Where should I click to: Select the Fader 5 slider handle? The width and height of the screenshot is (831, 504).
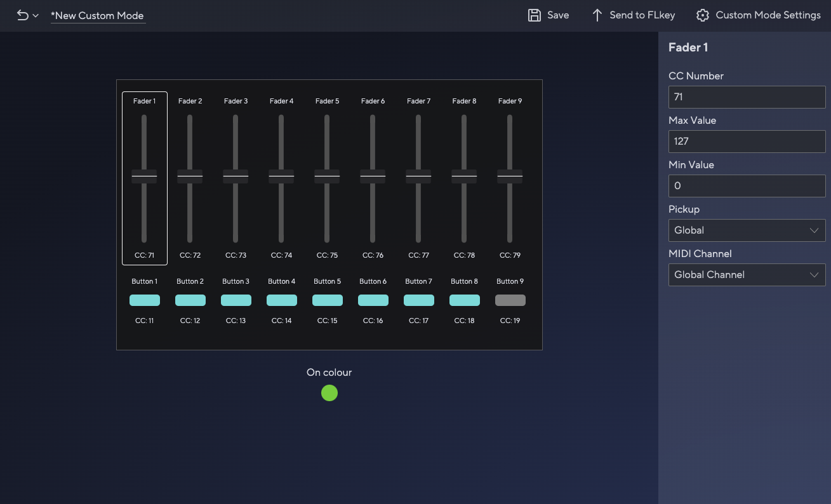[x=327, y=176]
